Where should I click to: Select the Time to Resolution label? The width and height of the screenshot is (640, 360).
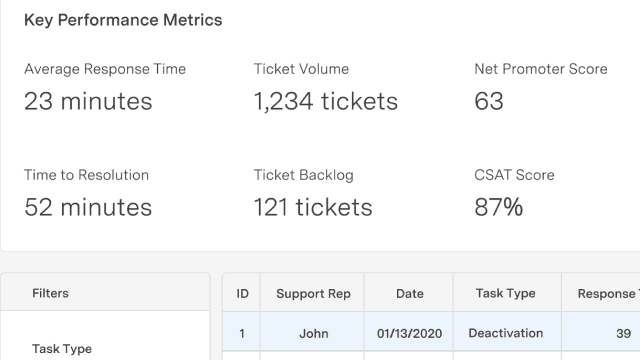pyautogui.click(x=87, y=175)
